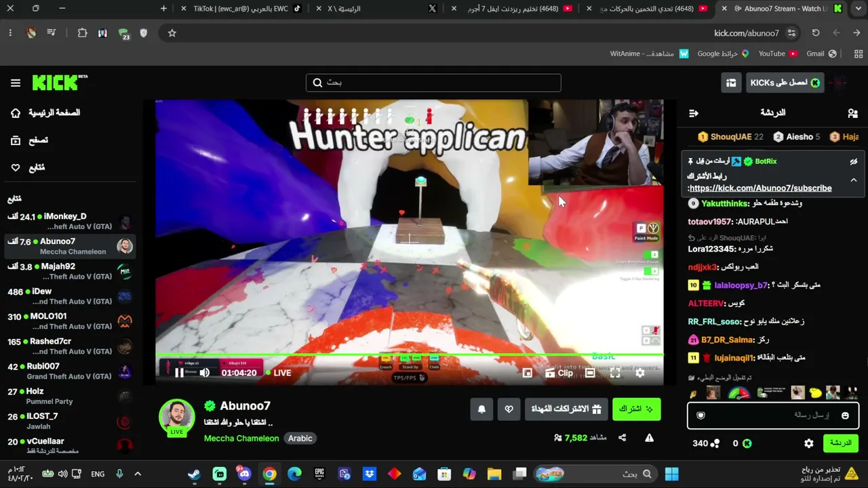
Task: Open the chat users list icon
Action: tap(852, 113)
